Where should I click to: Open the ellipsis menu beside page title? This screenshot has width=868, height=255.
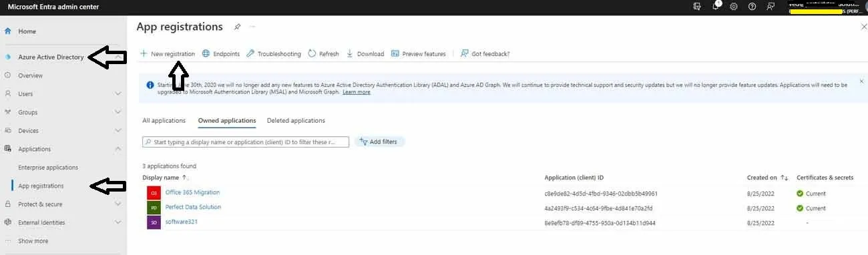pos(252,27)
